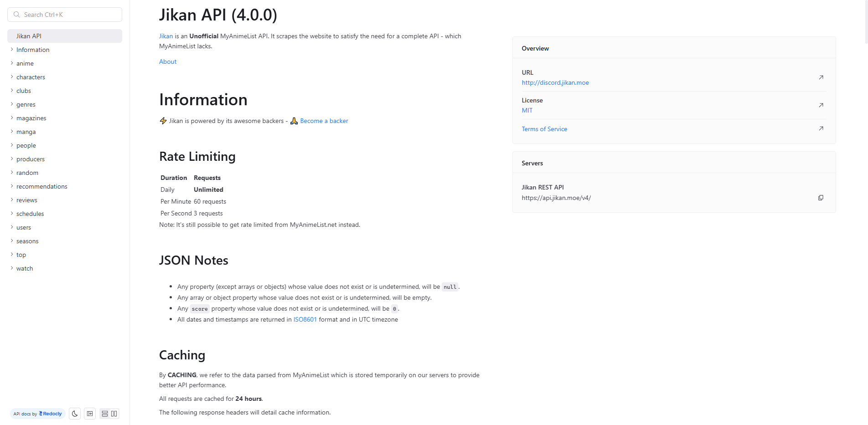This screenshot has height=425, width=868.
Task: Click the backer prayer-hands emoji icon
Action: (x=294, y=121)
